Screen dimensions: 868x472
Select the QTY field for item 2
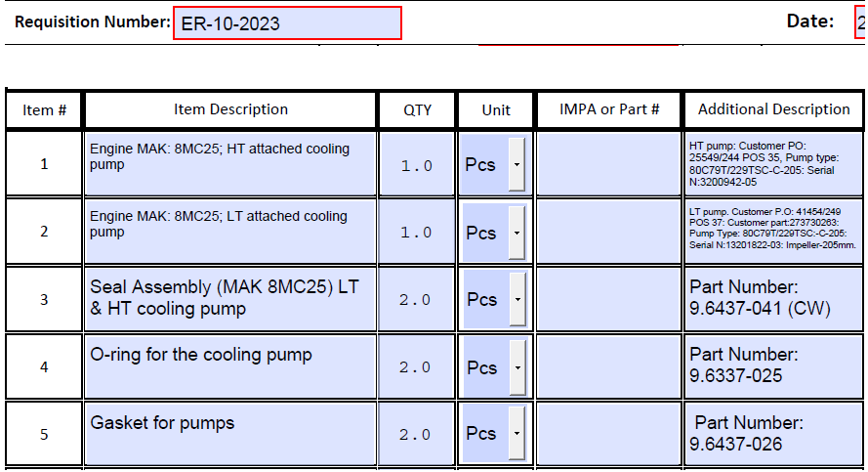point(417,233)
